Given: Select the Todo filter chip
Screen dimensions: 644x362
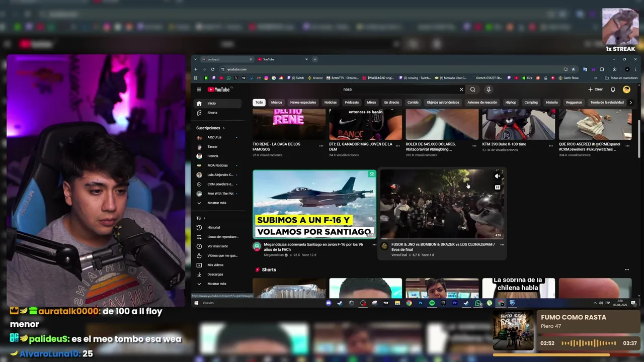Looking at the screenshot, I should click(x=259, y=103).
